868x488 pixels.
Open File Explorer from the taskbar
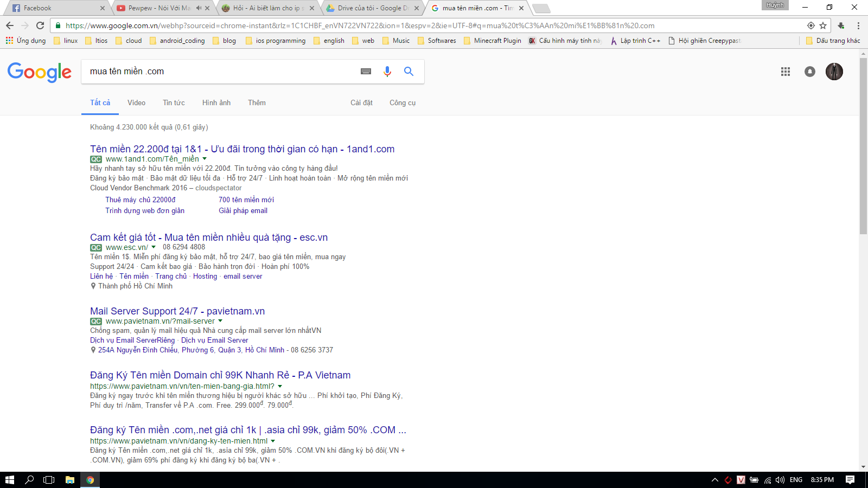(x=70, y=480)
